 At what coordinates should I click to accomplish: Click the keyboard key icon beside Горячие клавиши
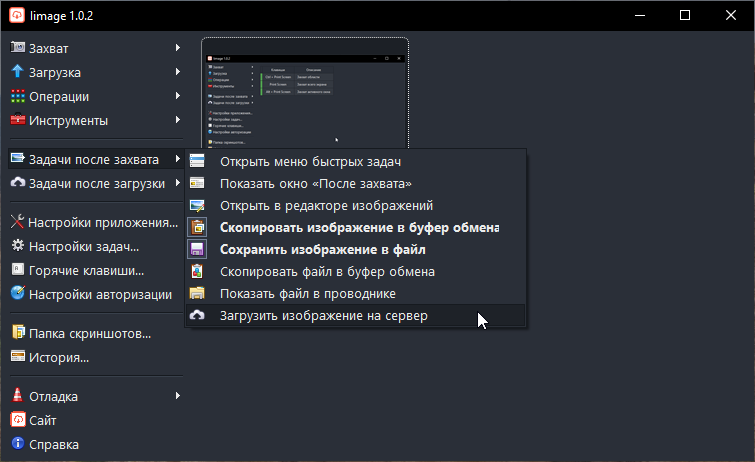pyautogui.click(x=18, y=269)
